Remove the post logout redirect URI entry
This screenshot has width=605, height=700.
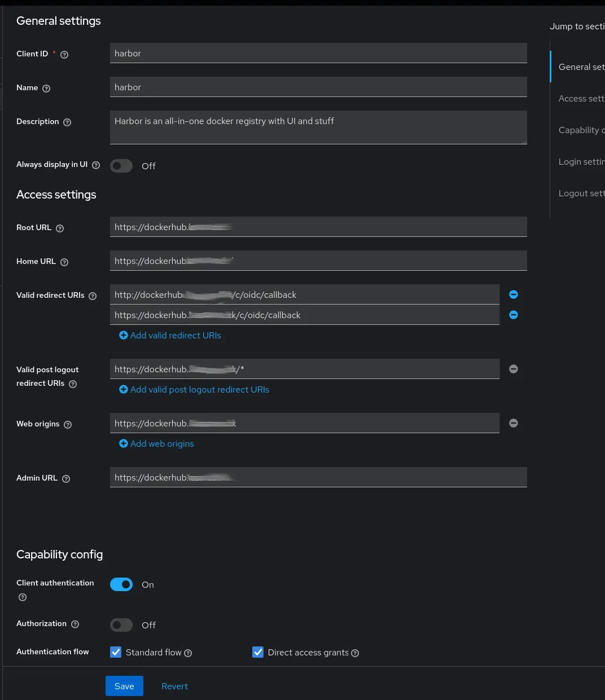click(x=514, y=369)
